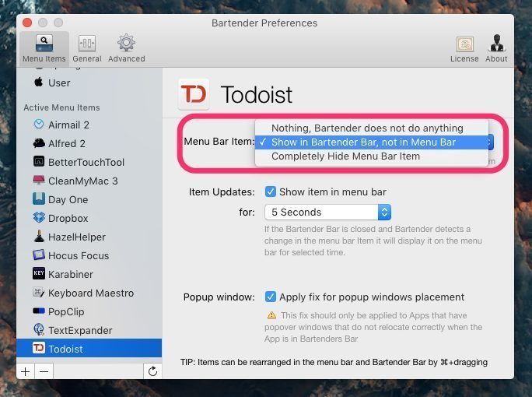Click the refresh menu items button

coord(152,371)
